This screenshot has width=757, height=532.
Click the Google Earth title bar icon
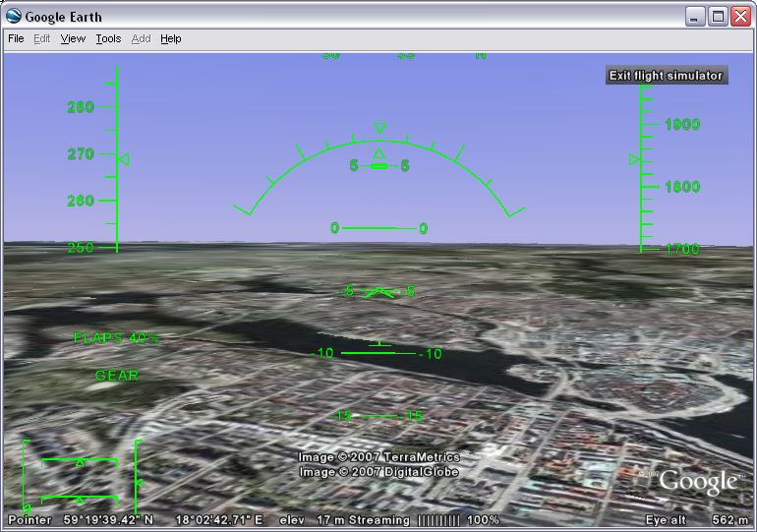tap(14, 16)
